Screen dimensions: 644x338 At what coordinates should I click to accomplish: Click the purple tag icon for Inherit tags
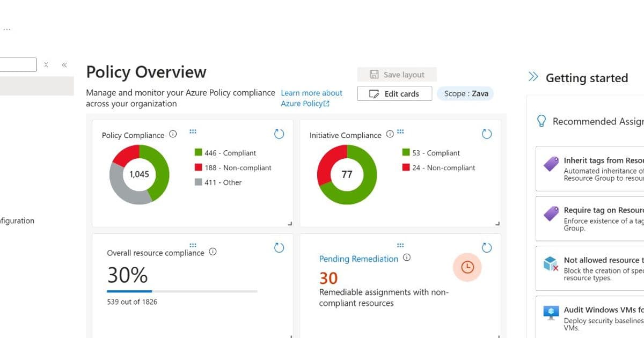(x=550, y=164)
